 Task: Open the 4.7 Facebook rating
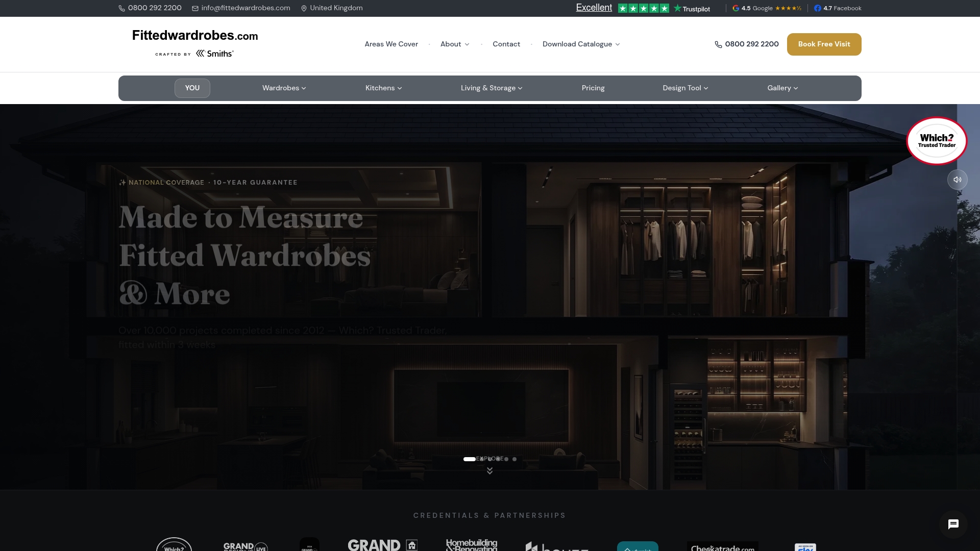pos(838,8)
